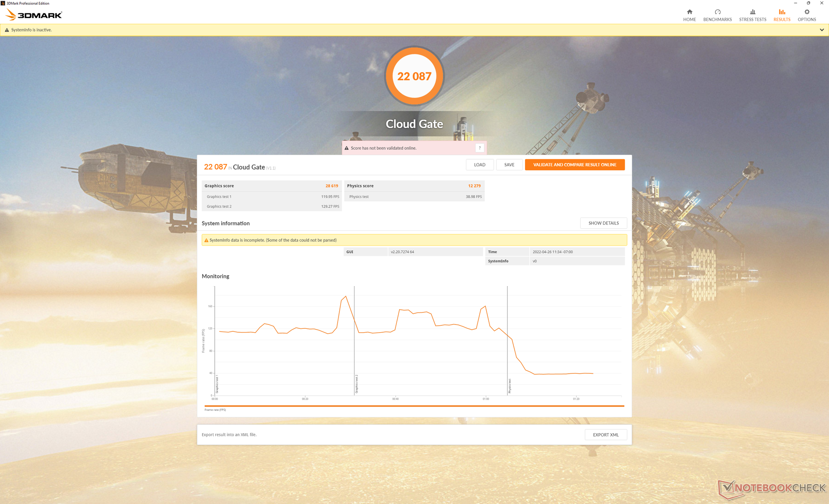The width and height of the screenshot is (829, 504).
Task: Click the Graphics score row
Action: 271,186
